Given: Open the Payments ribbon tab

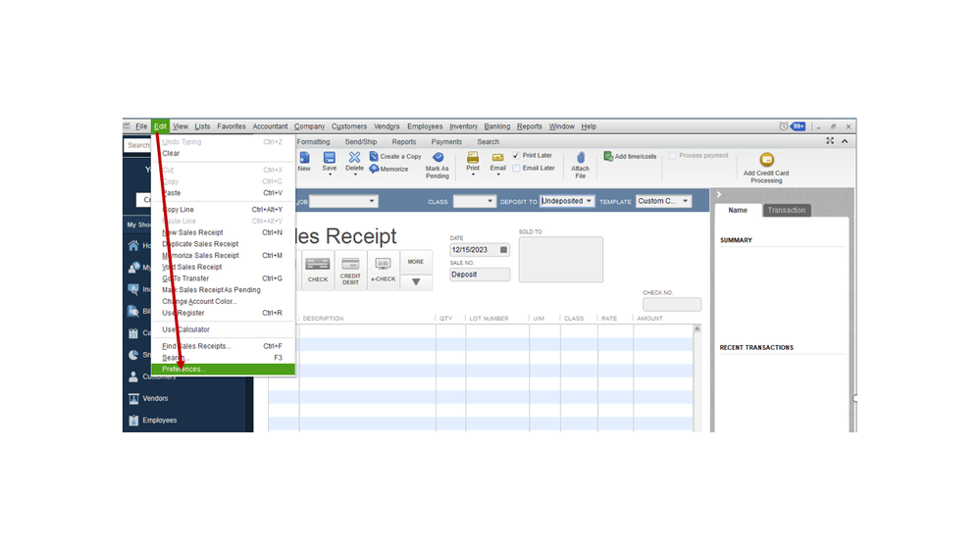Looking at the screenshot, I should tap(446, 142).
